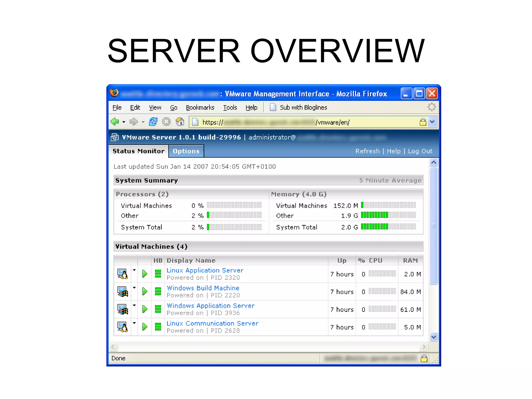Click the Help link in the VMware header
The image size is (532, 399).
pos(394,151)
